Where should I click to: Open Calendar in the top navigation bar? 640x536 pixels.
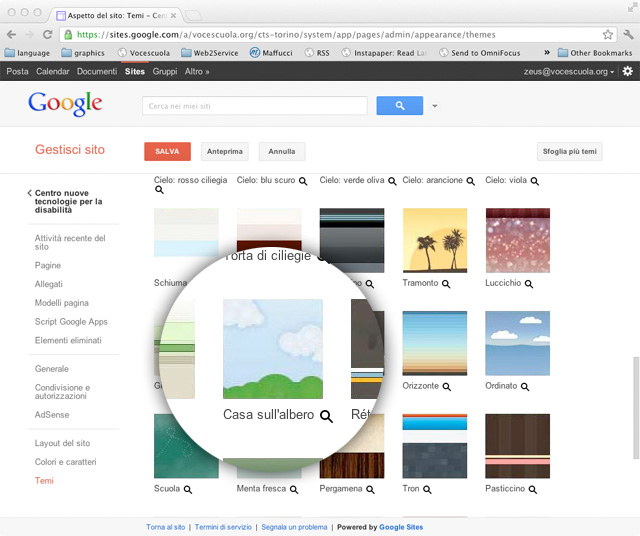coord(52,72)
